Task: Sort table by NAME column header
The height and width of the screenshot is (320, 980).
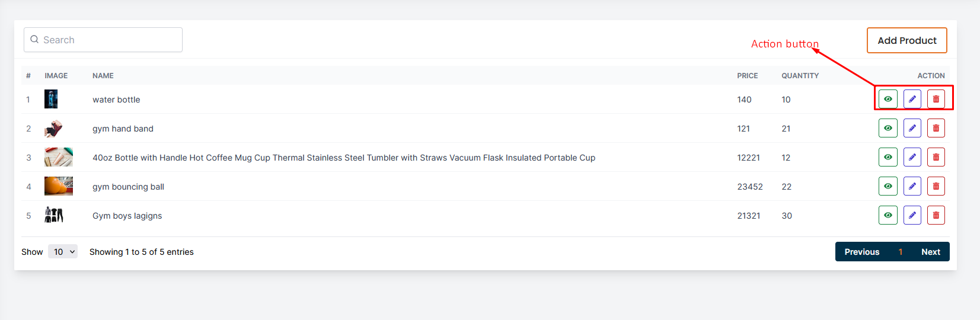Action: (x=103, y=76)
